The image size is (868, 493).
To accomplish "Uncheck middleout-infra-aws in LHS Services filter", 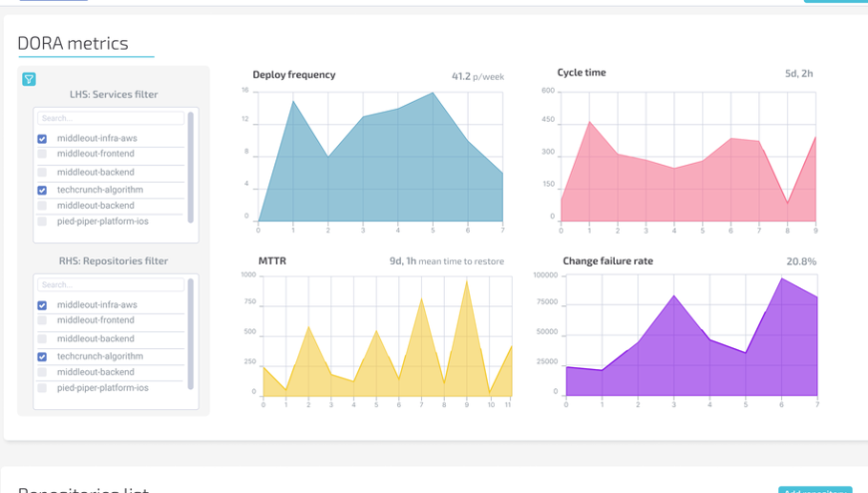I will 42,139.
